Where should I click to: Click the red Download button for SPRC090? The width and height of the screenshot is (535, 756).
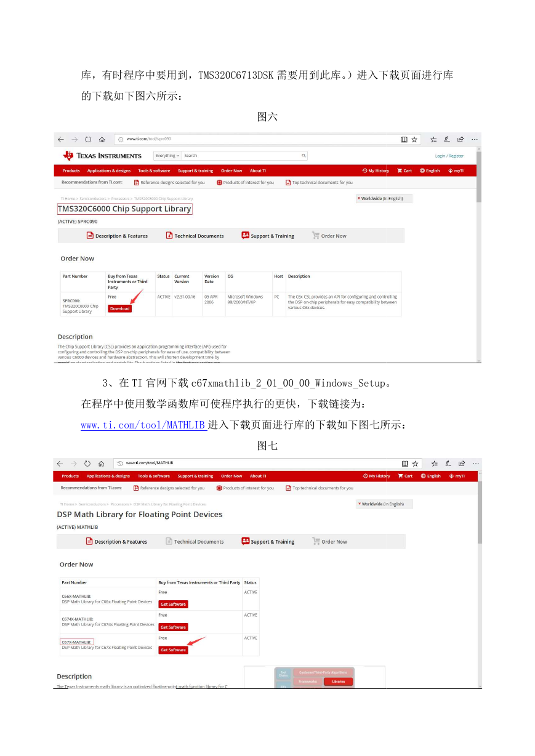[119, 308]
